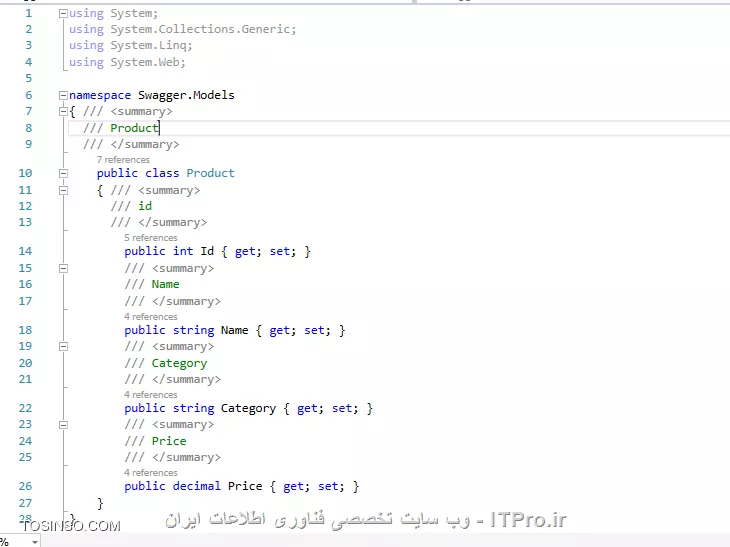Image resolution: width=730 pixels, height=547 pixels.
Task: Open the 4 references link above Price property
Action: coord(150,473)
